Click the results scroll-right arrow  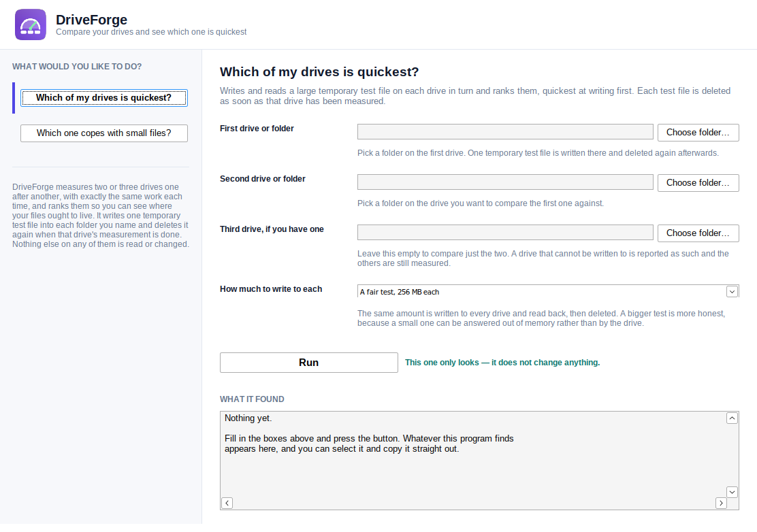(x=721, y=503)
